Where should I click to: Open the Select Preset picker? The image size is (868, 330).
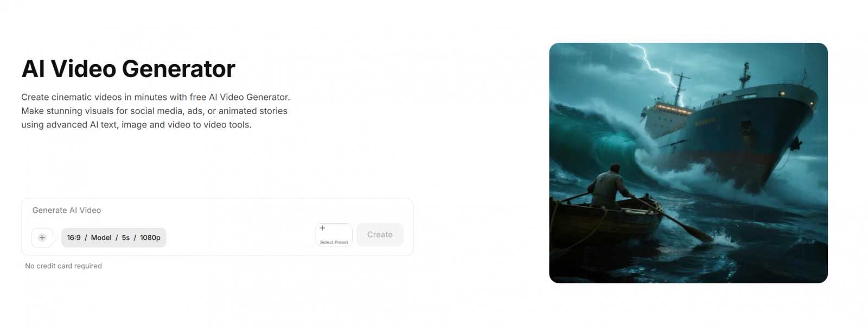334,234
